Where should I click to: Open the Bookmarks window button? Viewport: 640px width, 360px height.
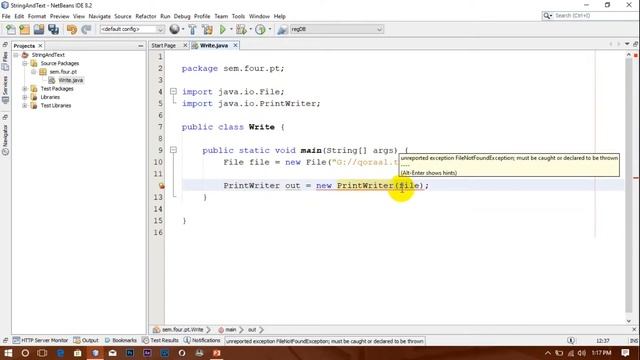click(121, 340)
